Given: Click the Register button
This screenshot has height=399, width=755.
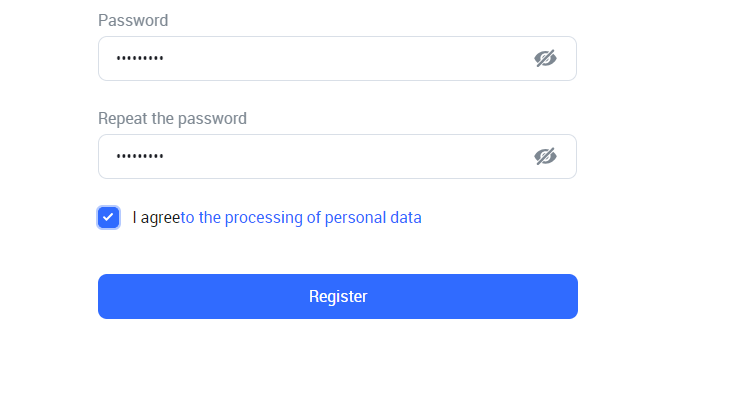Looking at the screenshot, I should tap(338, 296).
